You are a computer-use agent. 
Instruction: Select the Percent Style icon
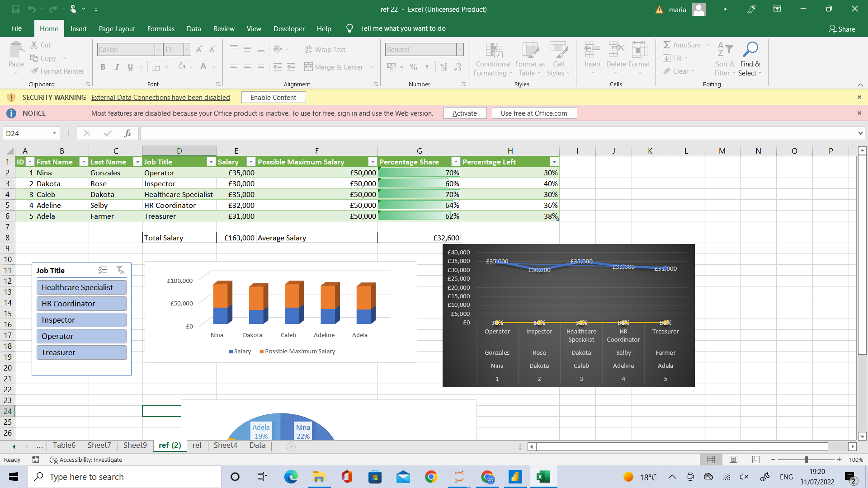[413, 66]
